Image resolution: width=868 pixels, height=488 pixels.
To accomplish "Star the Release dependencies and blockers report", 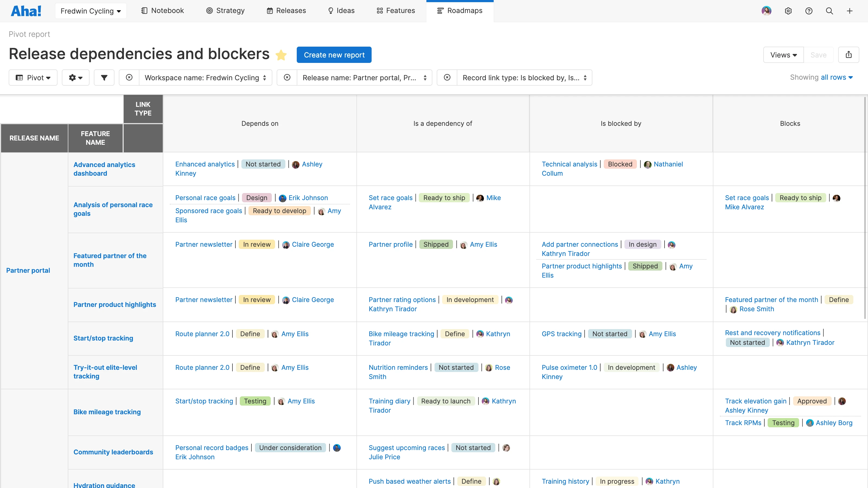I will (x=281, y=55).
